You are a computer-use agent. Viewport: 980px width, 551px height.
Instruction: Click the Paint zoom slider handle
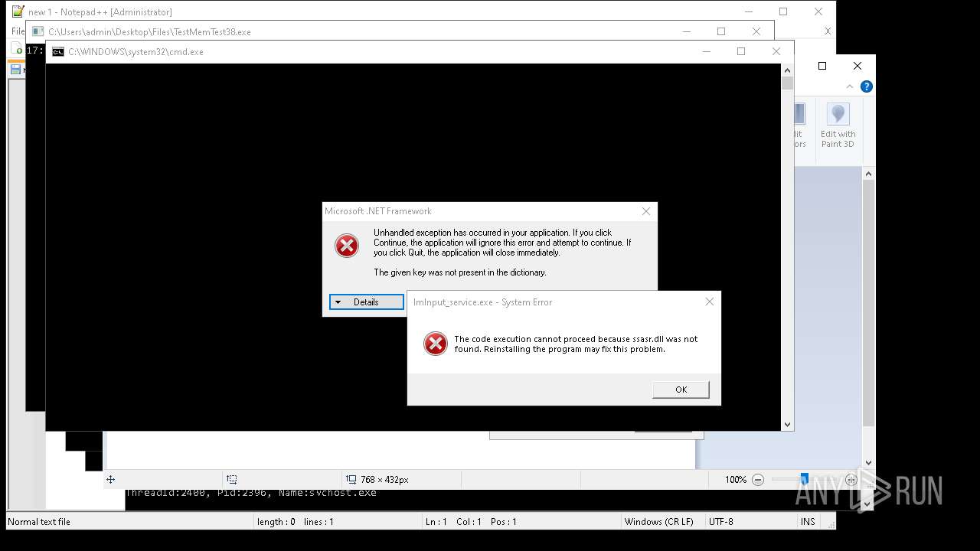[x=804, y=479]
